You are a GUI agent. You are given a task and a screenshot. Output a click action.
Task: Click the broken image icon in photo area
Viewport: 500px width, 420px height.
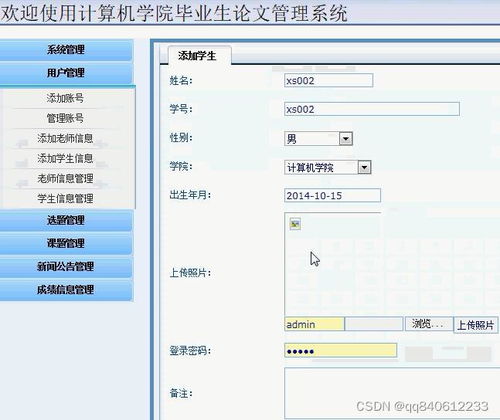(295, 224)
